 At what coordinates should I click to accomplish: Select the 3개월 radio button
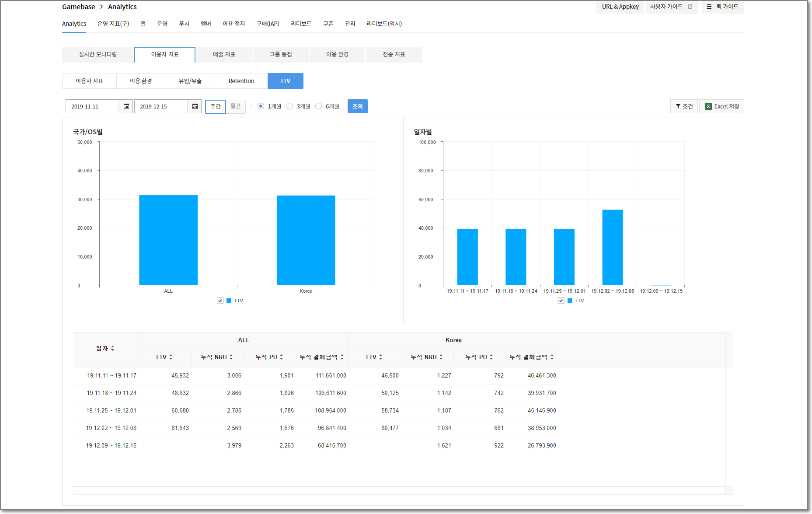coord(289,106)
